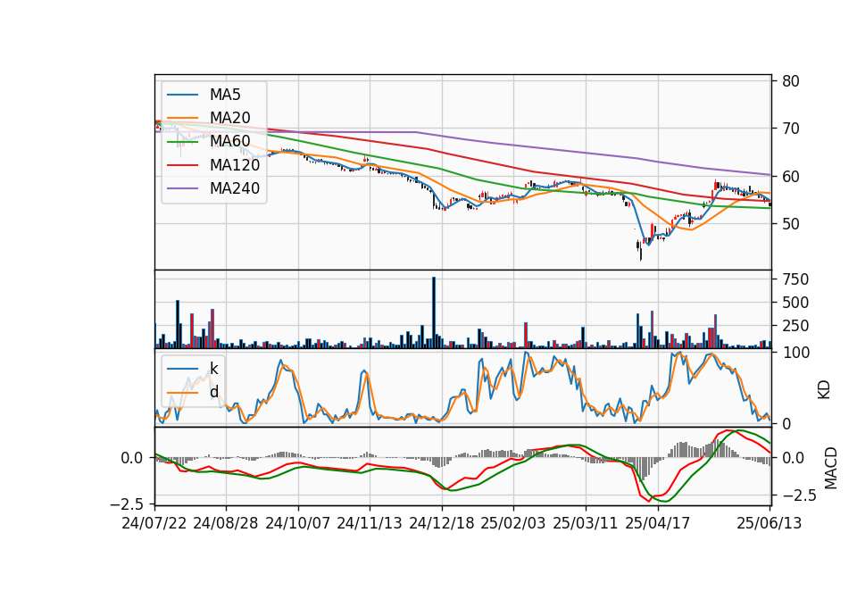857x616 pixels.
Task: Click the MA60 legend label
Action: [x=229, y=142]
